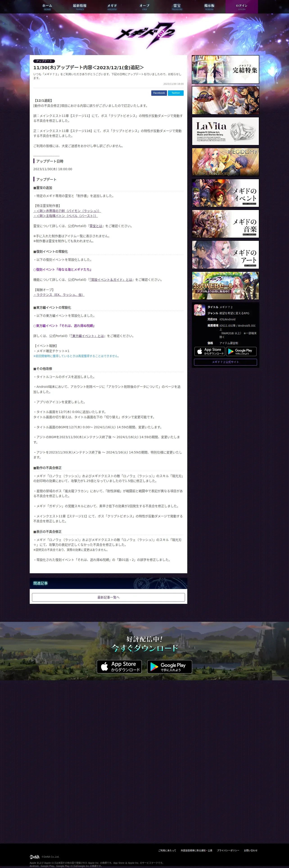Image resolution: width=289 pixels, height=868 pixels.
Task: Click the アップデート category tag
Action: (x=44, y=61)
